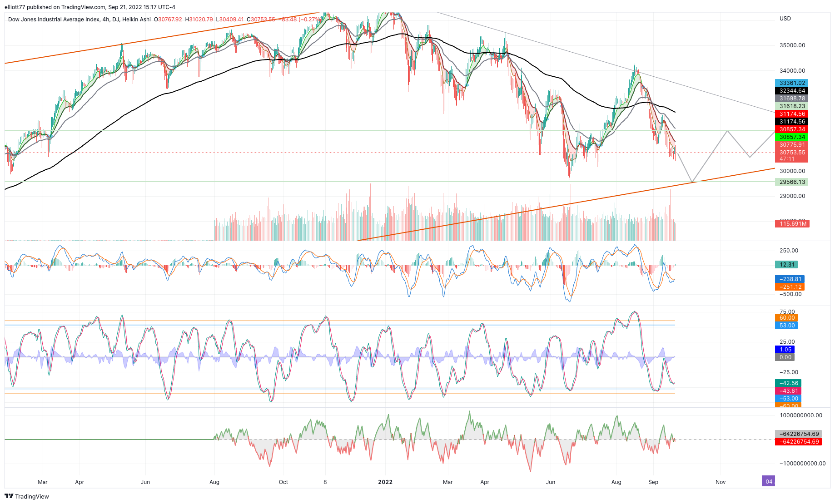Click the 250.00 MACD axis label
Viewport: 835px width, 504px height.
789,251
